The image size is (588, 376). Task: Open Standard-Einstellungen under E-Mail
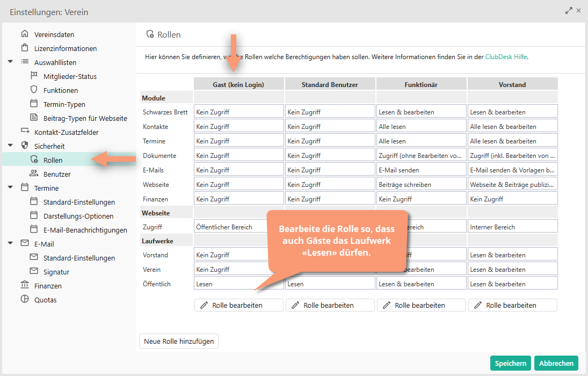coord(79,258)
